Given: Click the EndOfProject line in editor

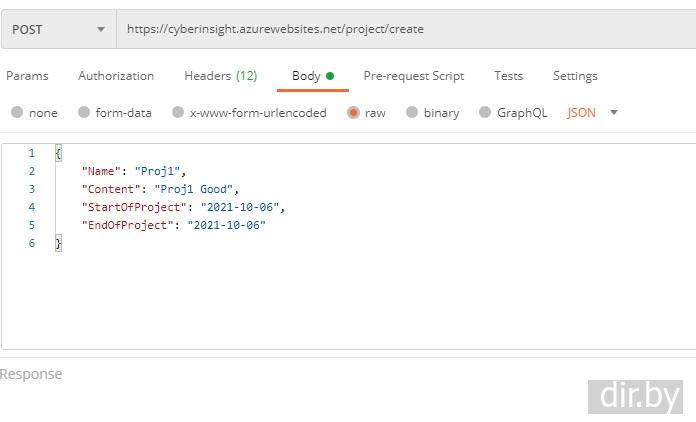Looking at the screenshot, I should tap(173, 225).
